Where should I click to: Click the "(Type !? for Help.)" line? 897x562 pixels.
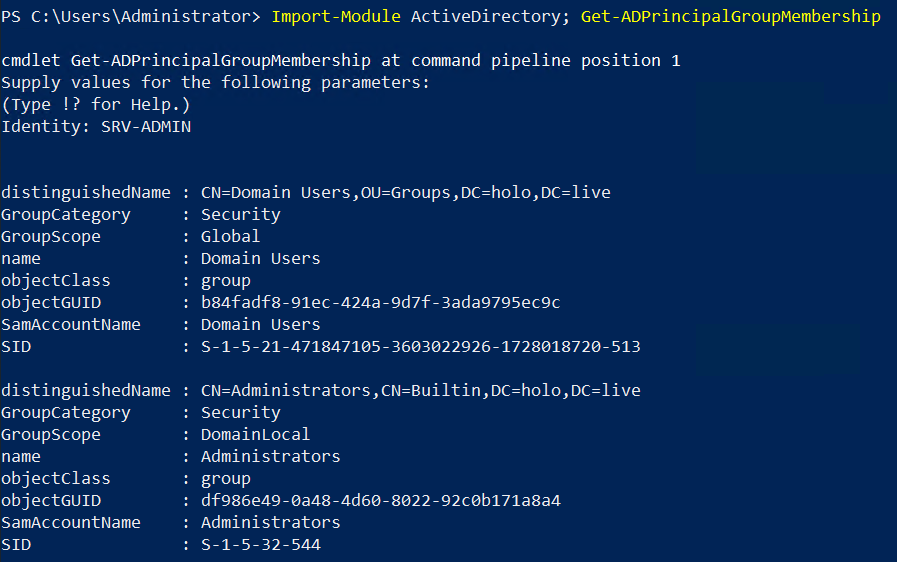coord(96,105)
